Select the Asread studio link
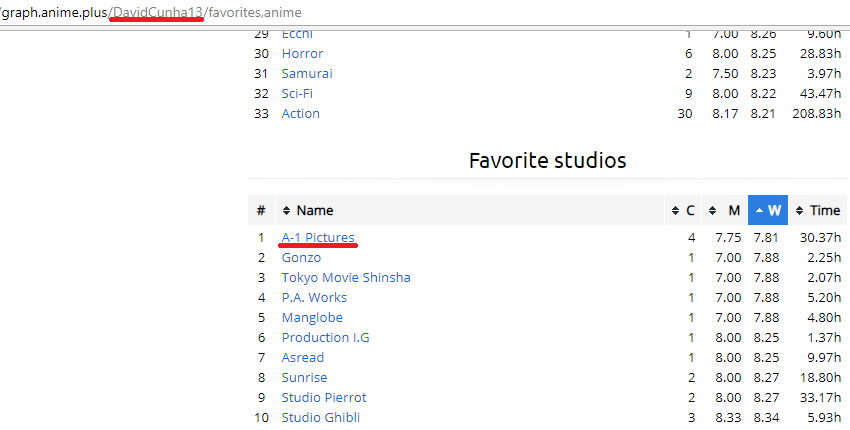850x430 pixels. coord(303,357)
